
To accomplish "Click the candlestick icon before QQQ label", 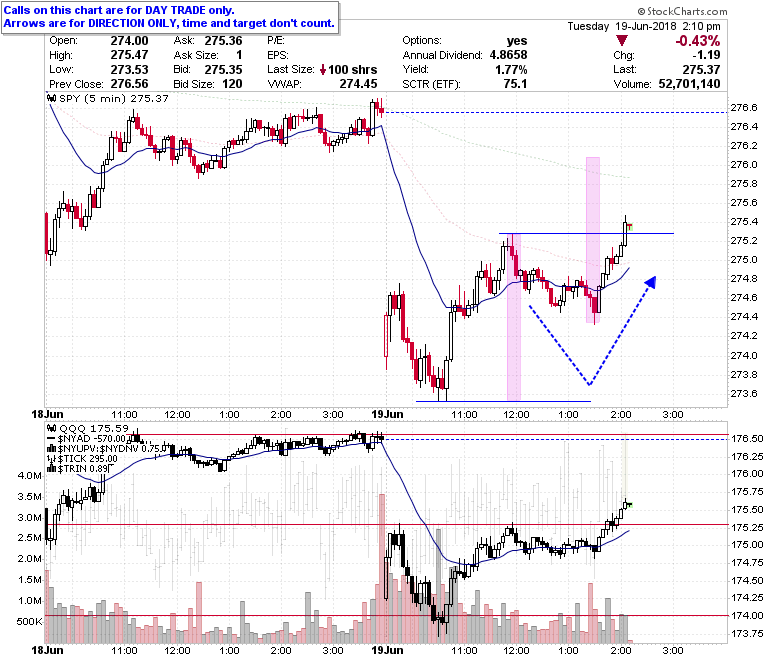I will (51, 428).
